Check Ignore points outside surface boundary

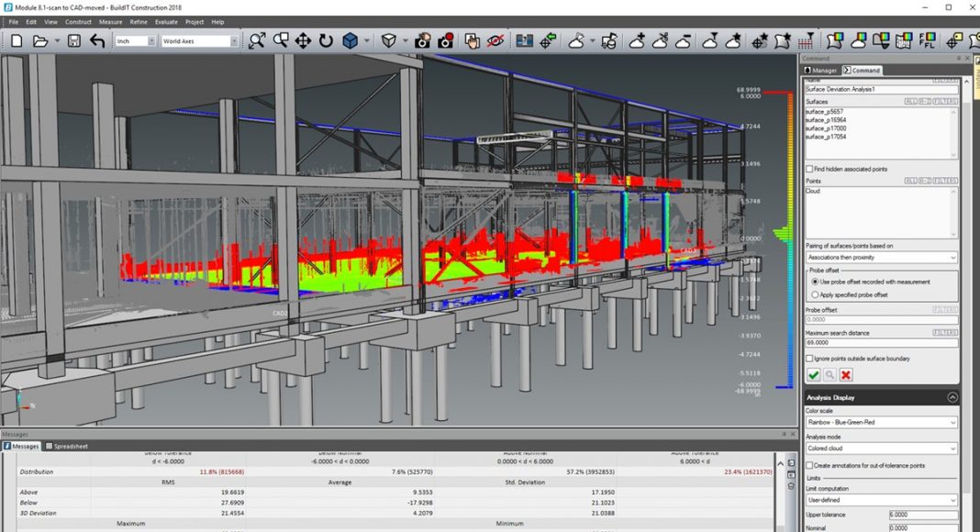(809, 358)
